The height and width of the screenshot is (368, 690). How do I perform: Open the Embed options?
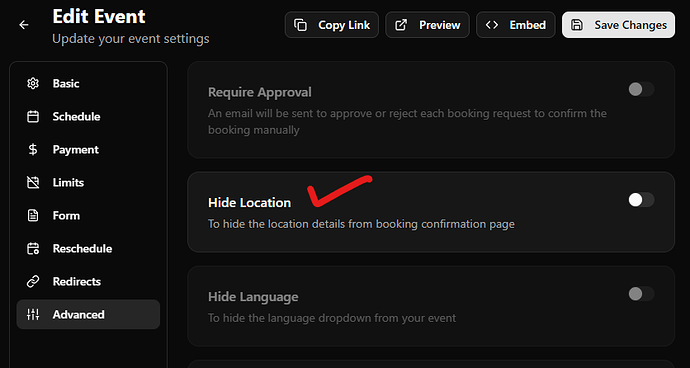click(516, 25)
